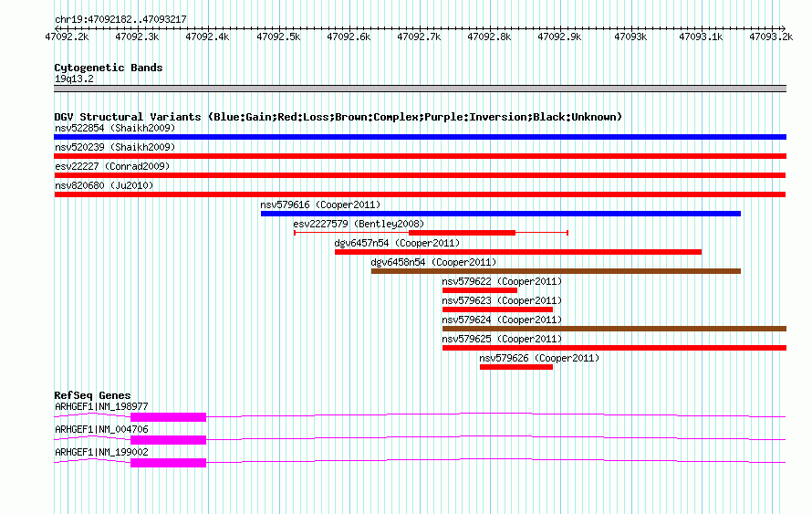Click the 47092.7k ruler label
This screenshot has width=812, height=514.
point(419,37)
